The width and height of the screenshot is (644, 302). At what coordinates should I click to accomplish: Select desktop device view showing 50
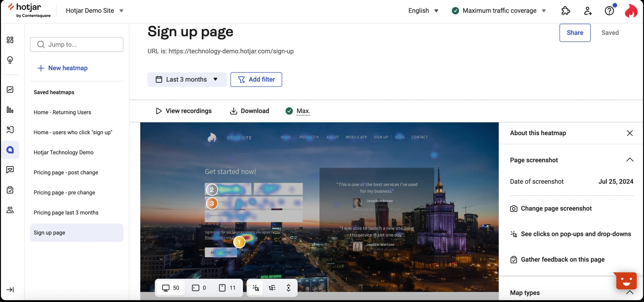click(x=171, y=288)
